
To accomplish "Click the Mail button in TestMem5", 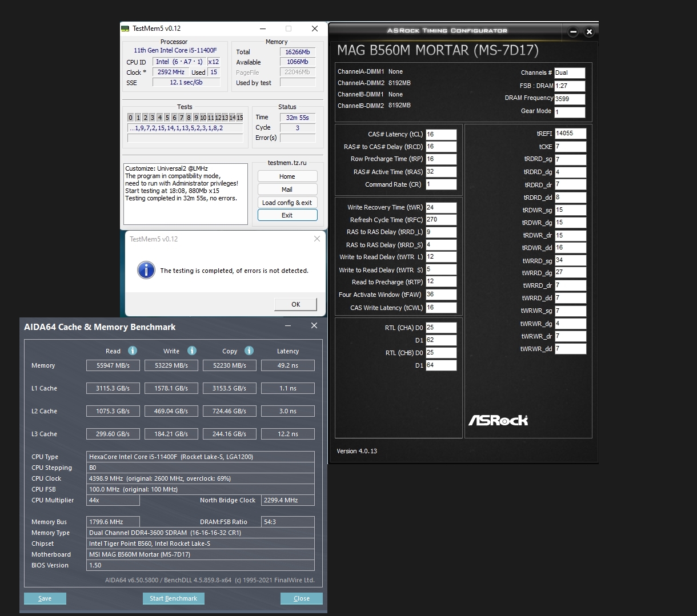I will 287,190.
